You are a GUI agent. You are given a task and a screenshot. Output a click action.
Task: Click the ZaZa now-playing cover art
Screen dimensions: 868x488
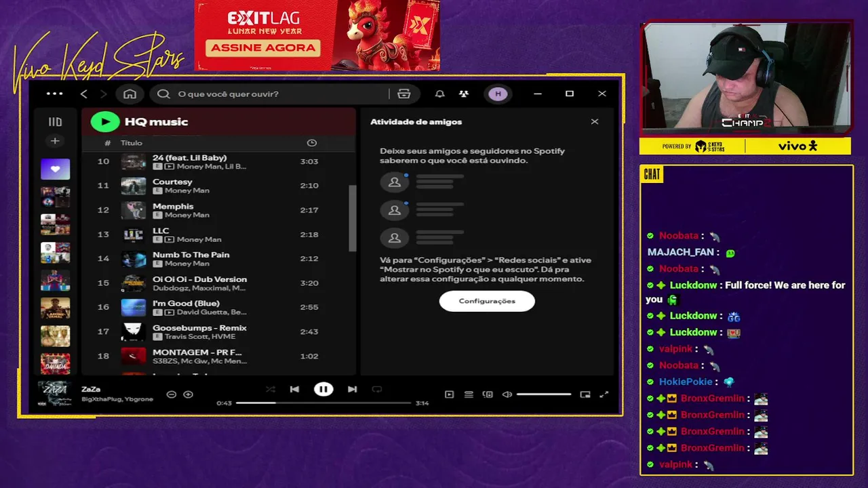click(x=55, y=394)
